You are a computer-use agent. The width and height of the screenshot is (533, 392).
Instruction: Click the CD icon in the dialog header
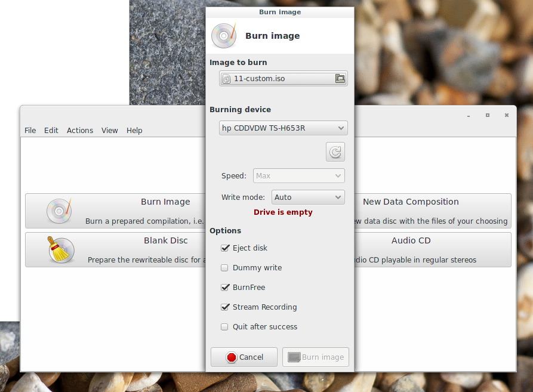pyautogui.click(x=223, y=35)
